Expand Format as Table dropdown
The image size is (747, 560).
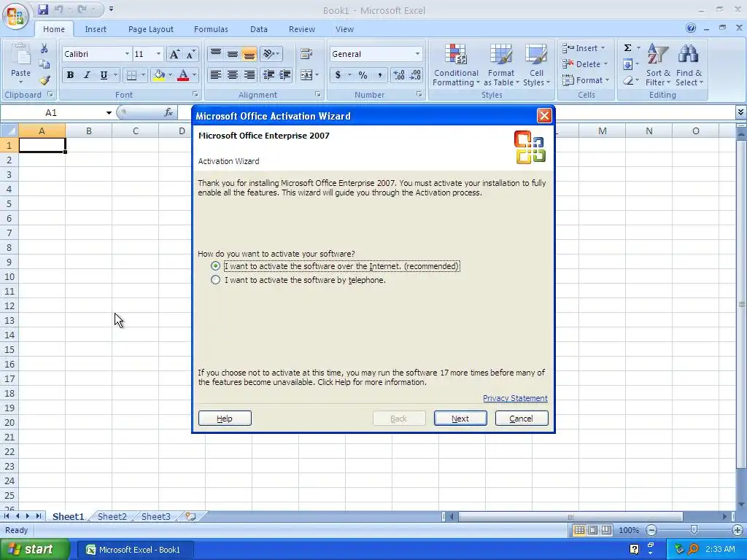pyautogui.click(x=501, y=65)
